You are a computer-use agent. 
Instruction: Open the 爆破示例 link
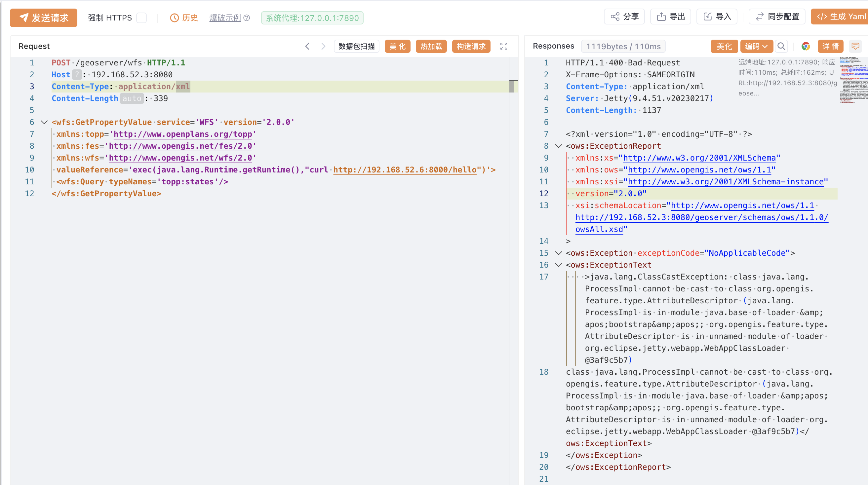[225, 18]
